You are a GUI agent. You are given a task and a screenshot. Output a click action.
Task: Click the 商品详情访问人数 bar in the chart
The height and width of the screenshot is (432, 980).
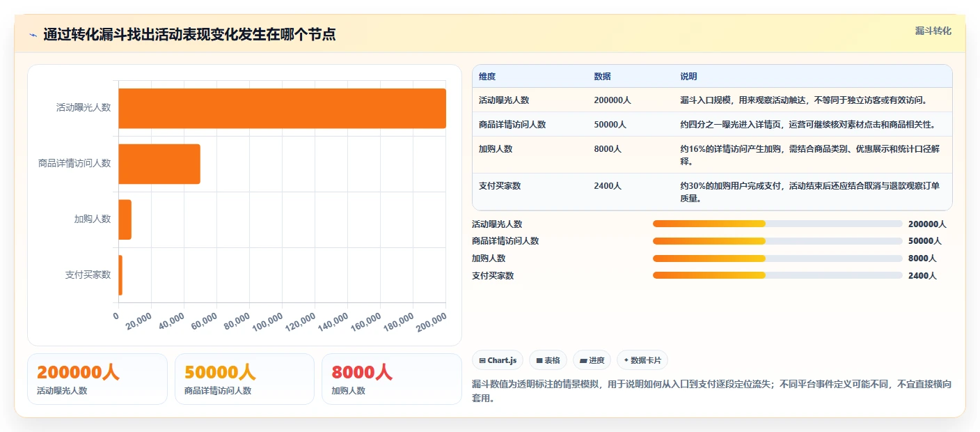coord(159,164)
